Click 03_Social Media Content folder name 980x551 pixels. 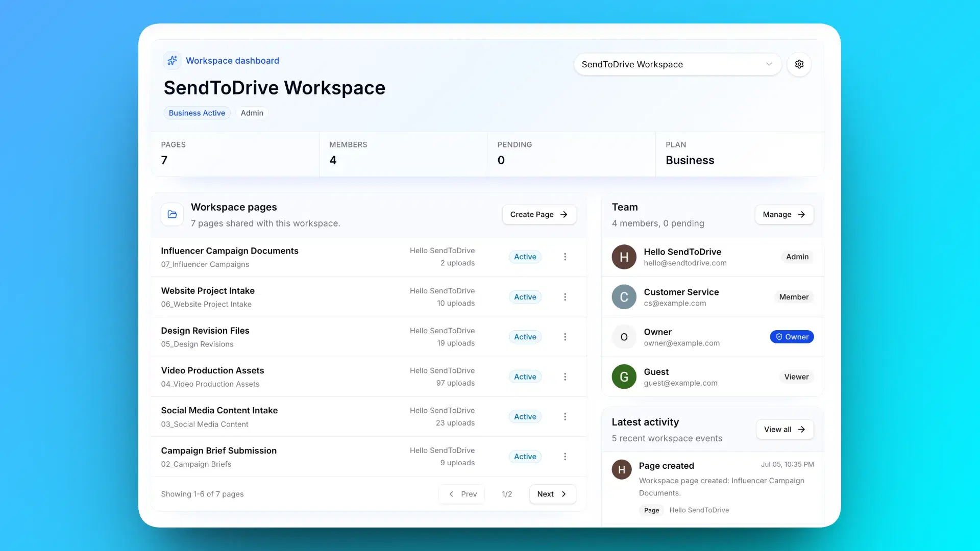tap(205, 424)
